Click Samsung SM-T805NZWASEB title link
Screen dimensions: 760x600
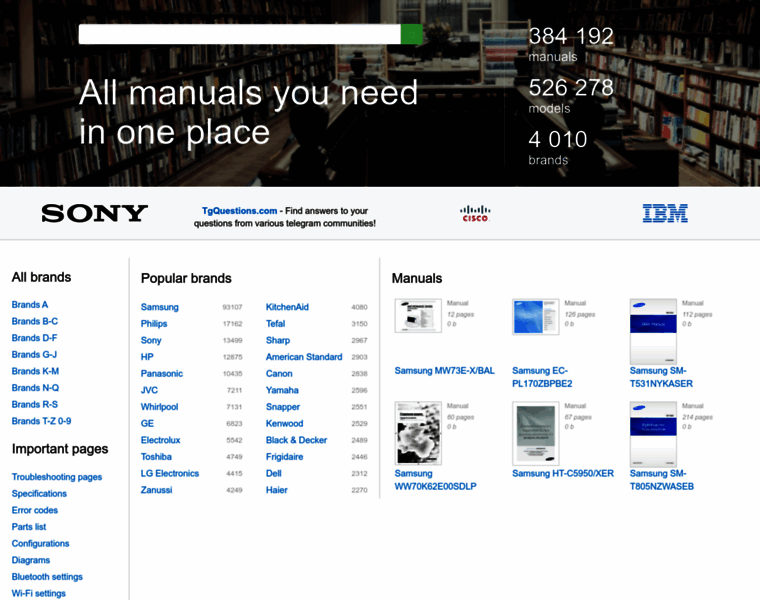coord(662,480)
